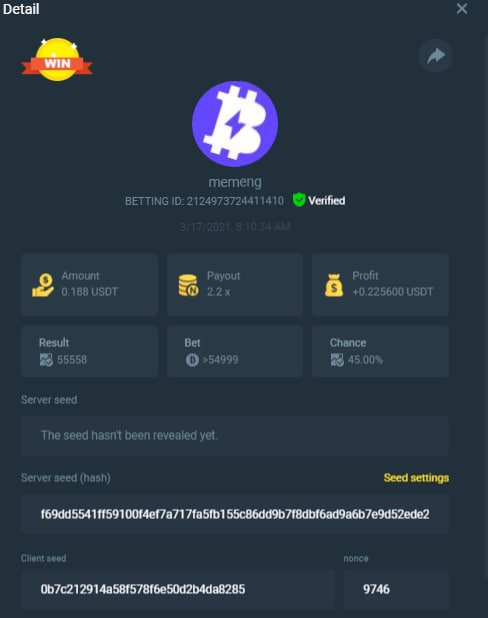The image size is (488, 618).
Task: Click the green Verified shield icon
Action: click(299, 200)
